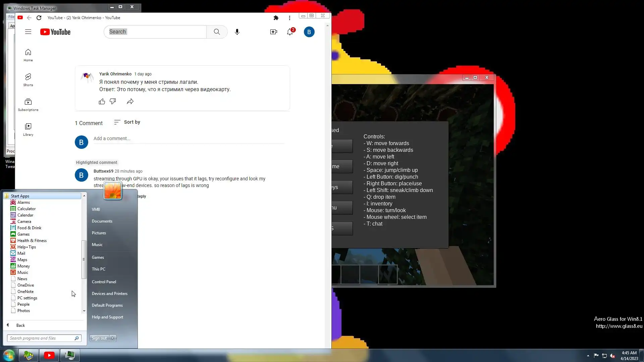Click the Create video camera icon
644x362 pixels.
(x=273, y=32)
